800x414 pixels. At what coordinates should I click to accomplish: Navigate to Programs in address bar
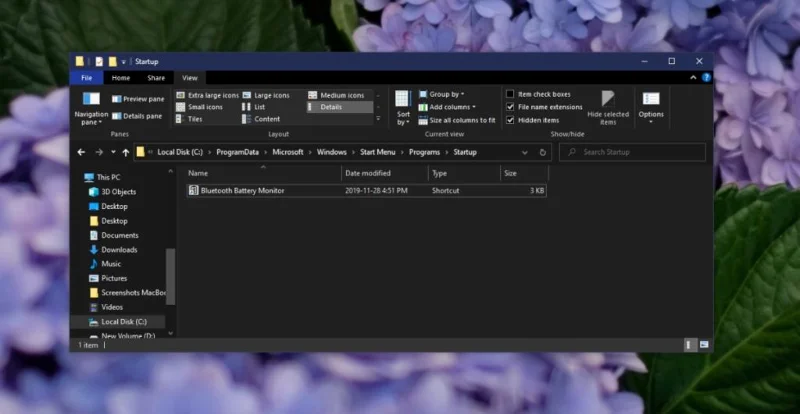[x=424, y=152]
